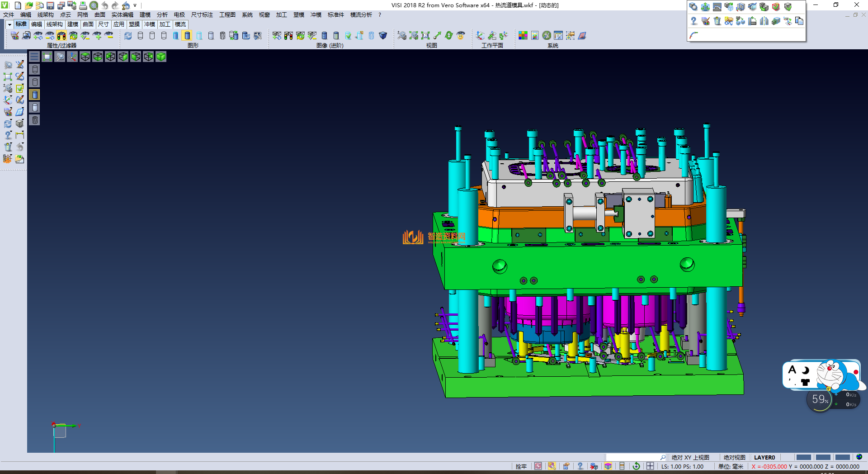The width and height of the screenshot is (868, 474).
Task: Click the LAYER0 label in status bar
Action: point(764,457)
